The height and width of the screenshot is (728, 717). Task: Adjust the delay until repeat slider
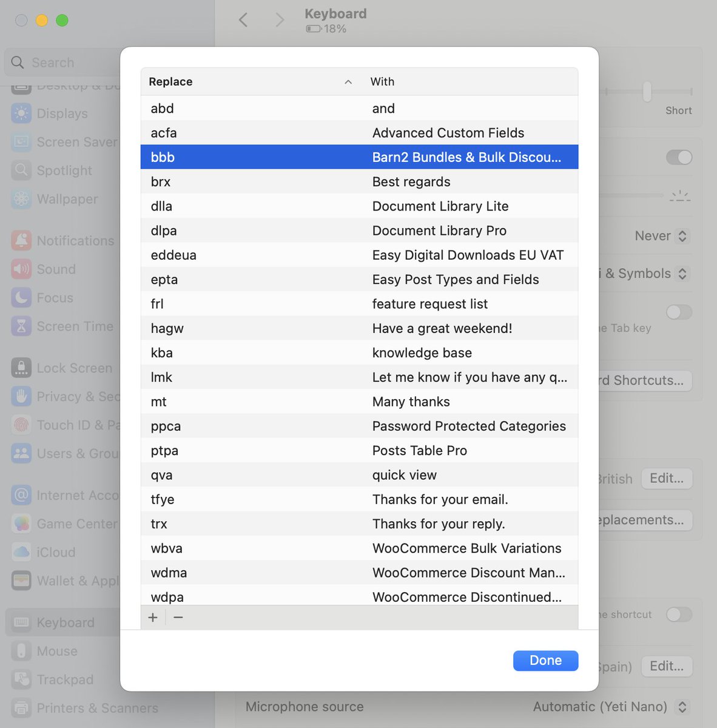click(647, 92)
